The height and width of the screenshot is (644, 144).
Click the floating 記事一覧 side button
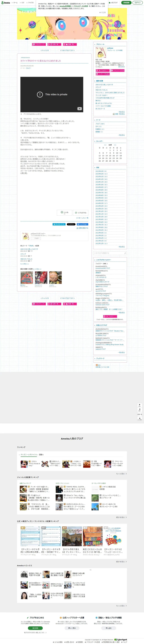click(140, 414)
